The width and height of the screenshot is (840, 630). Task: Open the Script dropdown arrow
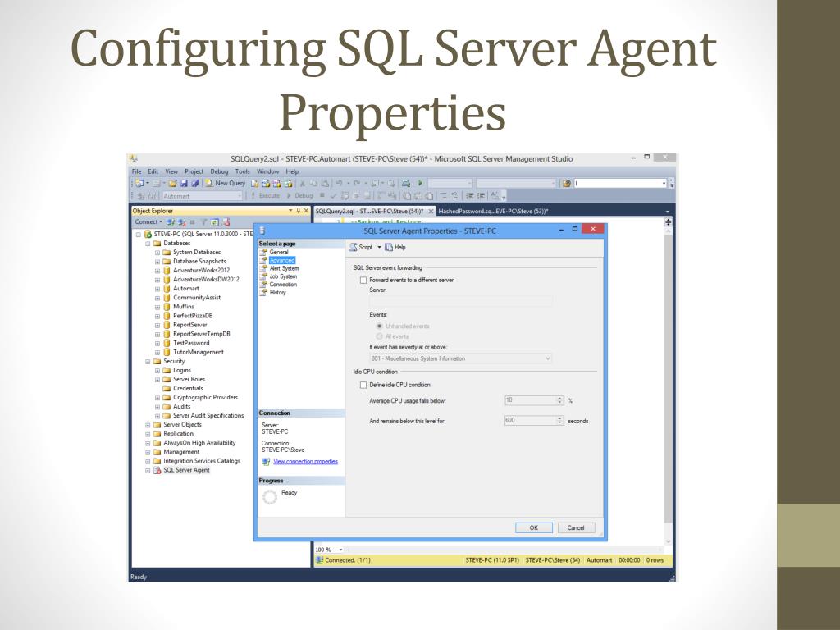(379, 247)
